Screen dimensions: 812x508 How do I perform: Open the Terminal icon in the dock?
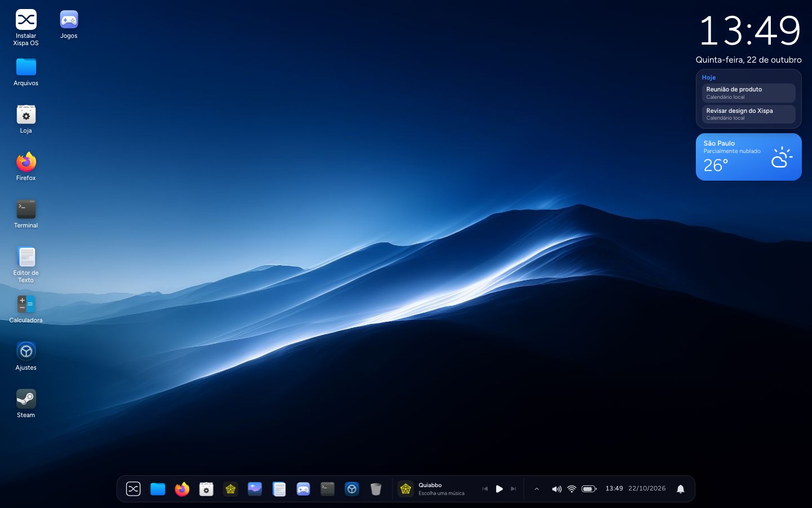(x=328, y=489)
